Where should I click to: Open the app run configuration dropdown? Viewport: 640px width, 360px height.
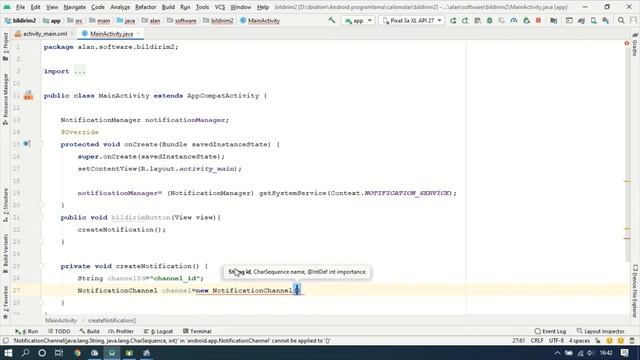pos(358,20)
